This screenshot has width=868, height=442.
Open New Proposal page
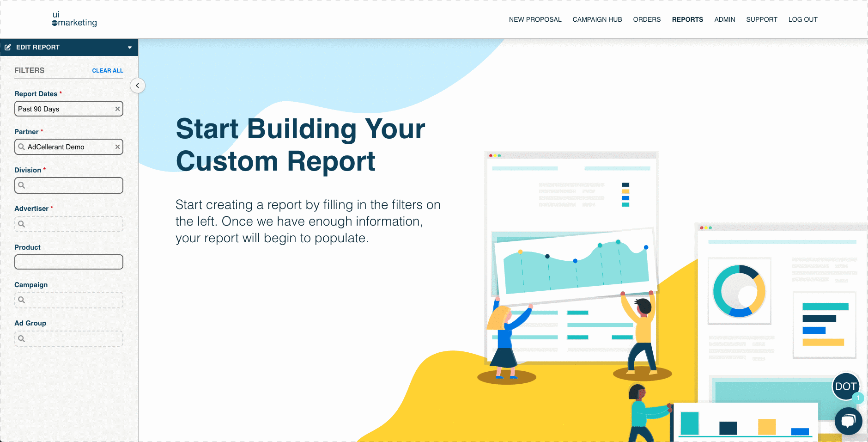point(535,19)
